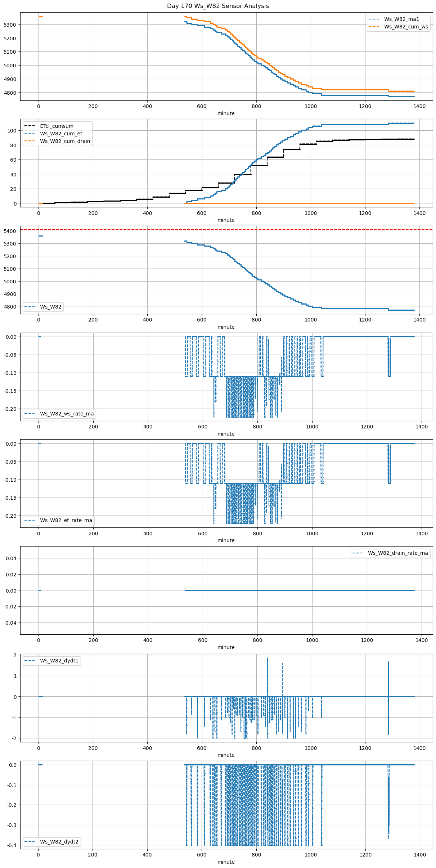Click the minute axis label under the top plot

point(226,113)
